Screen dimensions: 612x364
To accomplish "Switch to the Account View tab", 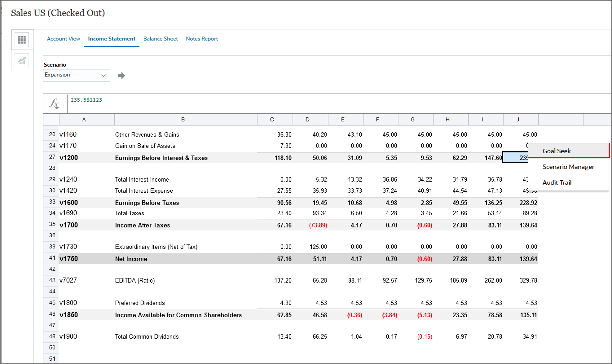I will (x=63, y=39).
